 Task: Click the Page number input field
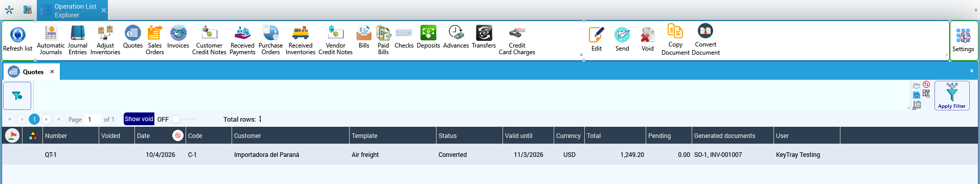click(x=92, y=119)
